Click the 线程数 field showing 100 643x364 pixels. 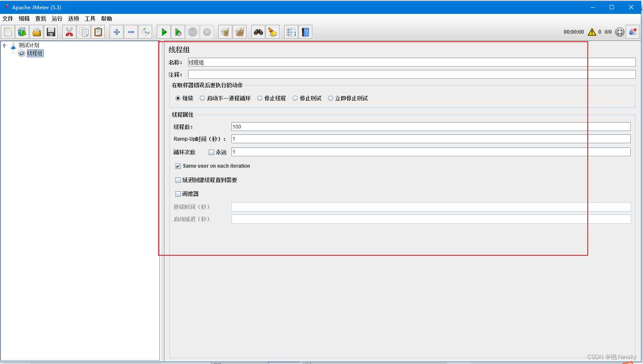(431, 127)
